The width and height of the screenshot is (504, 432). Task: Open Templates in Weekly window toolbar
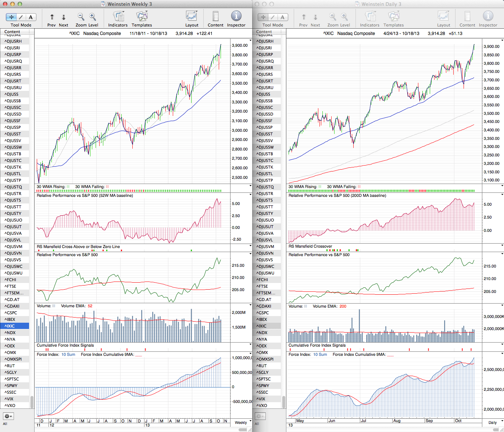(142, 17)
